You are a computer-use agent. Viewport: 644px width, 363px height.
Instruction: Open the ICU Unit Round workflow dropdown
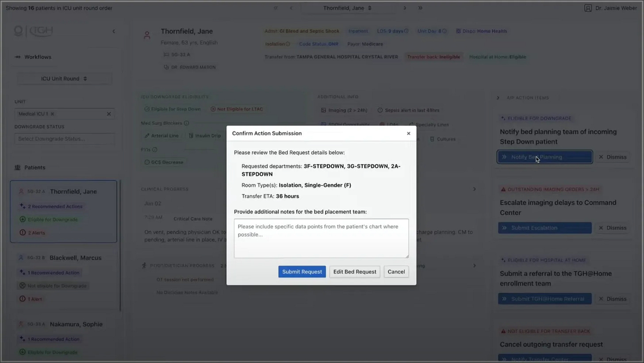(x=64, y=79)
